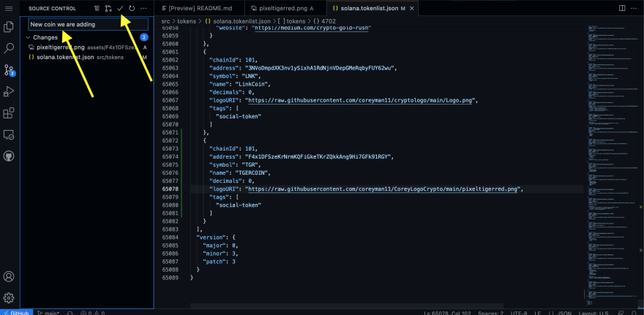Click the "version" key
This screenshot has width=644, height=315.
pos(209,237)
